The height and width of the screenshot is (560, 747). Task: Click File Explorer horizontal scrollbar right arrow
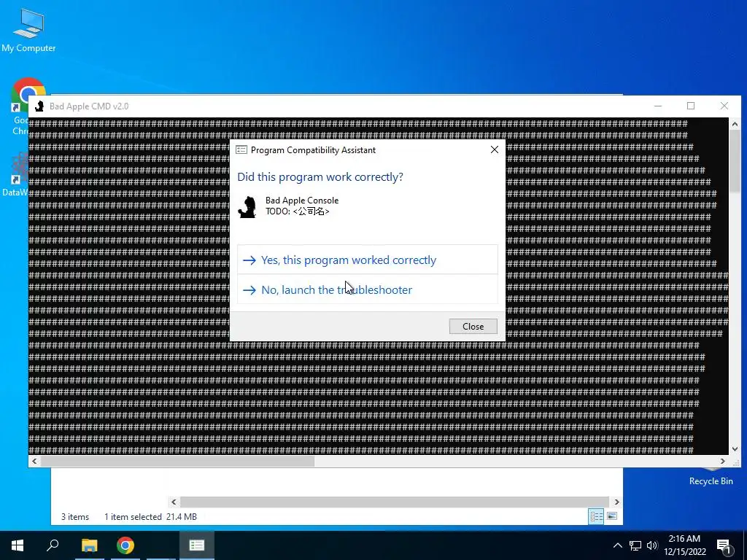(616, 502)
